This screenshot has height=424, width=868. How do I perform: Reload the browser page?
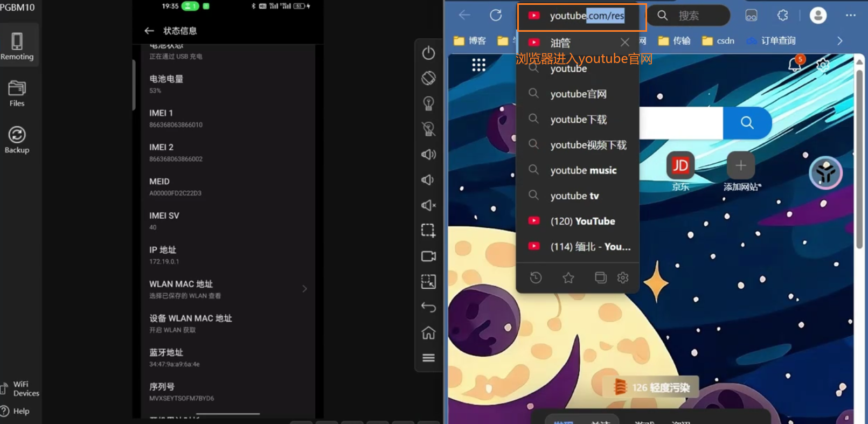496,15
